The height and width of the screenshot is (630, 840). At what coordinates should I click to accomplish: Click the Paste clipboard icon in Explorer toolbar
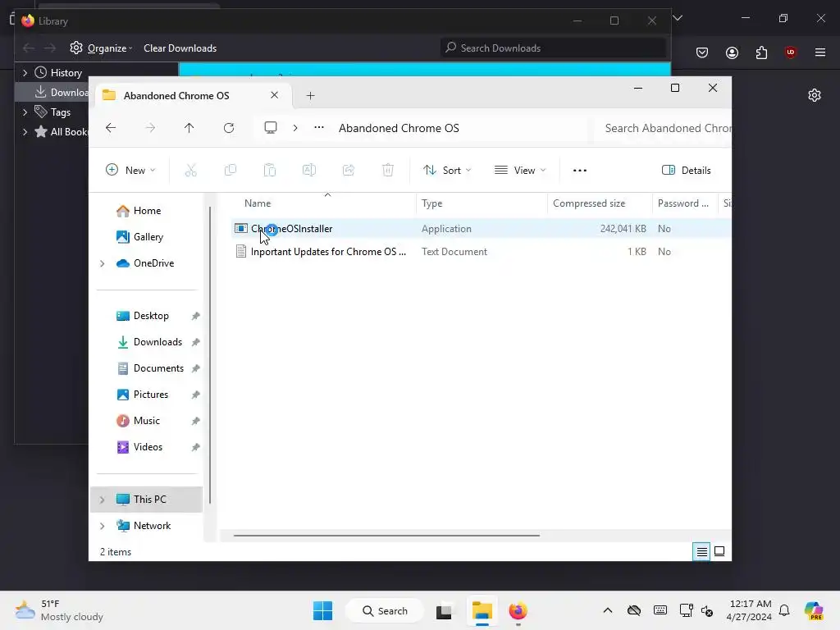[x=269, y=171]
